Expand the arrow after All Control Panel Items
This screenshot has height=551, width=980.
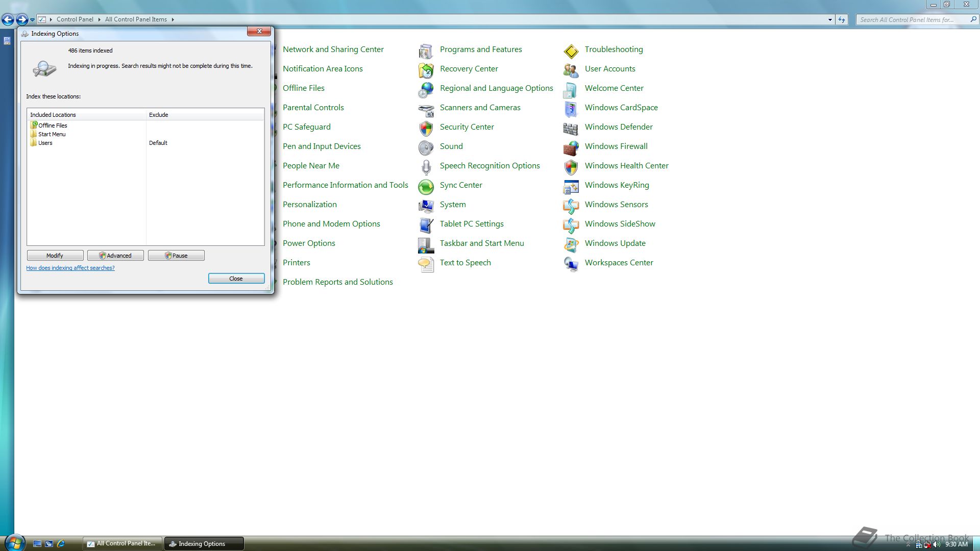click(173, 19)
